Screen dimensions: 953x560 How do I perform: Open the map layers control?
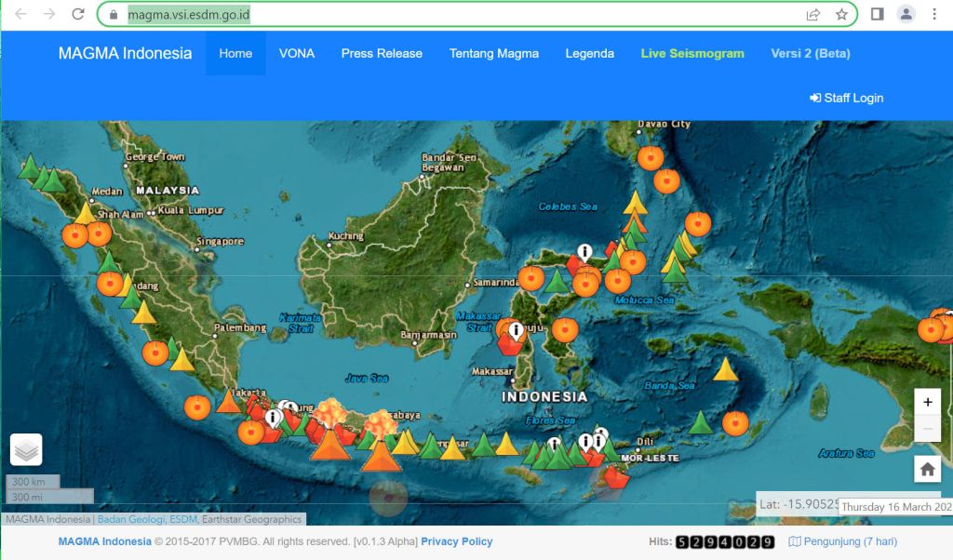[x=26, y=450]
